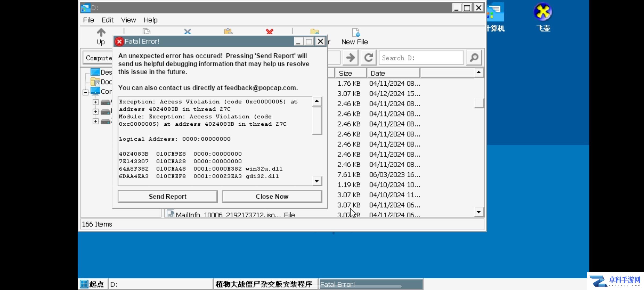This screenshot has height=290, width=644.
Task: Click gdi32.dll in the error log
Action: (262, 176)
